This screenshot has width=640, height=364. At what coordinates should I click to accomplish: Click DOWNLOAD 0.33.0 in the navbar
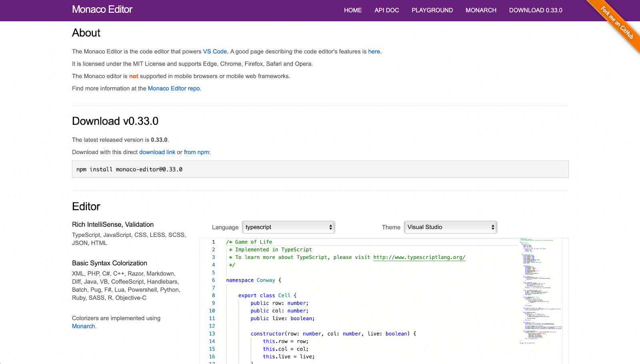pos(536,10)
